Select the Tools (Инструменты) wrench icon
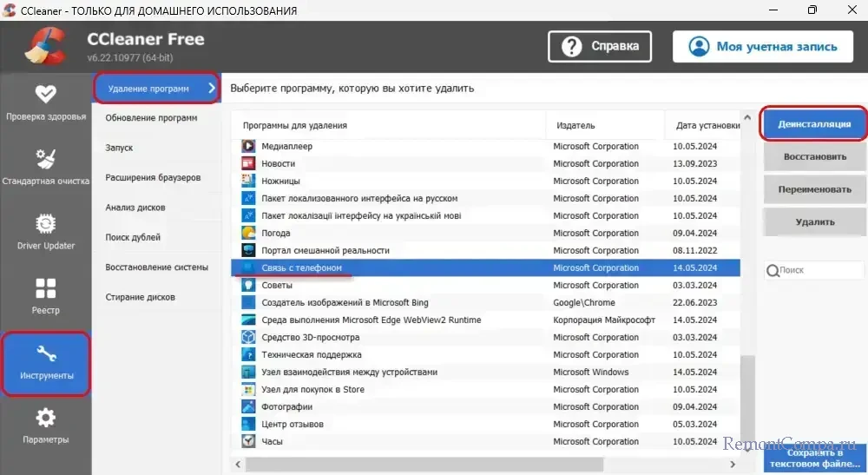 point(46,353)
